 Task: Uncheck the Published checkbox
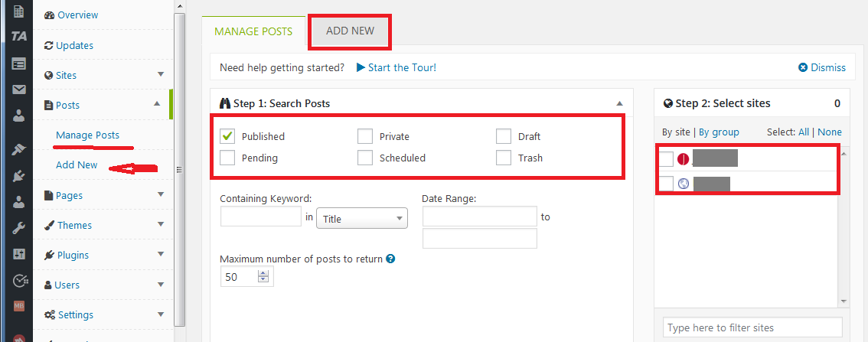(227, 136)
